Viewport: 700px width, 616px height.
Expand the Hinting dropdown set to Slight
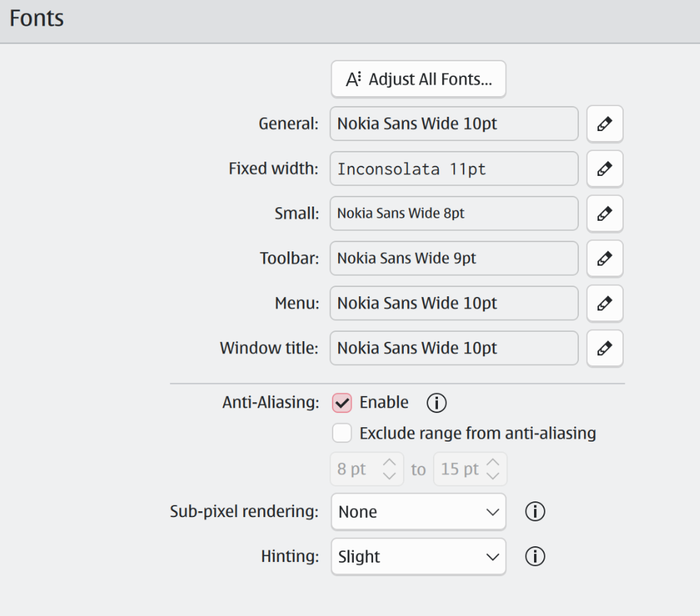[x=418, y=557]
